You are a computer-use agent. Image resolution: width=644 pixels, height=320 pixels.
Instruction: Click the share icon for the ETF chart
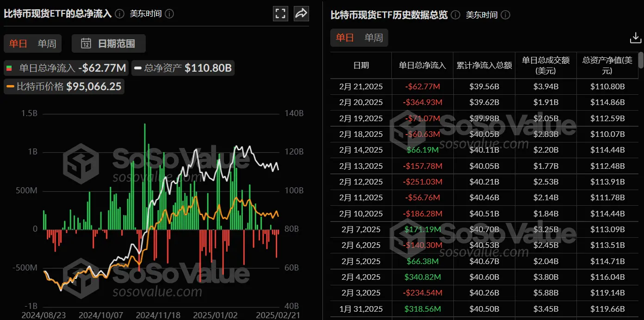coord(301,13)
